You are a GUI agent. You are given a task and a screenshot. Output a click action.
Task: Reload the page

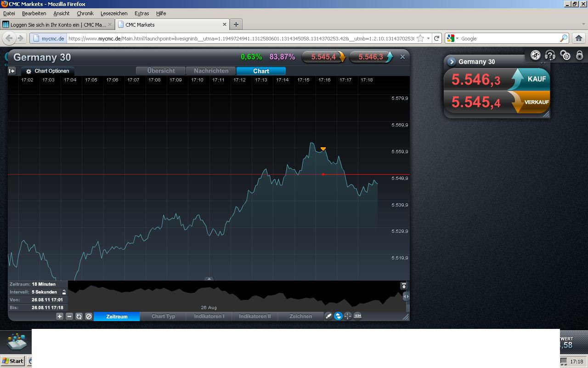tap(437, 39)
